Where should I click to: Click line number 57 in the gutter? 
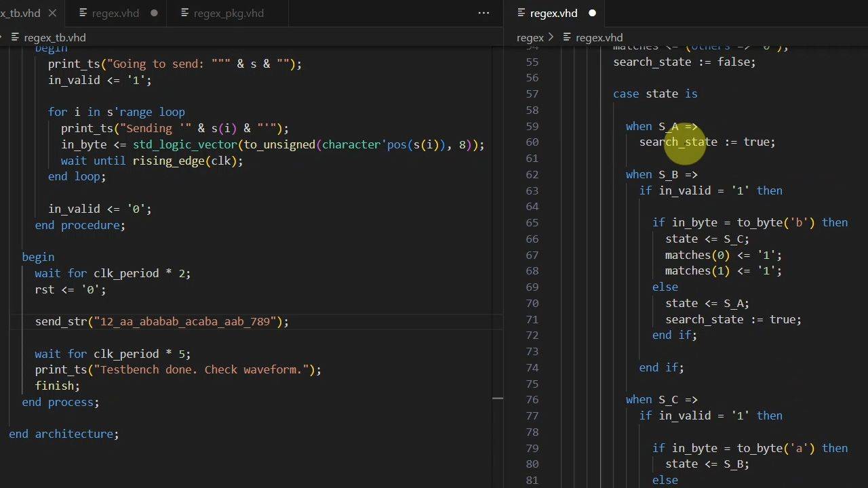click(x=532, y=94)
